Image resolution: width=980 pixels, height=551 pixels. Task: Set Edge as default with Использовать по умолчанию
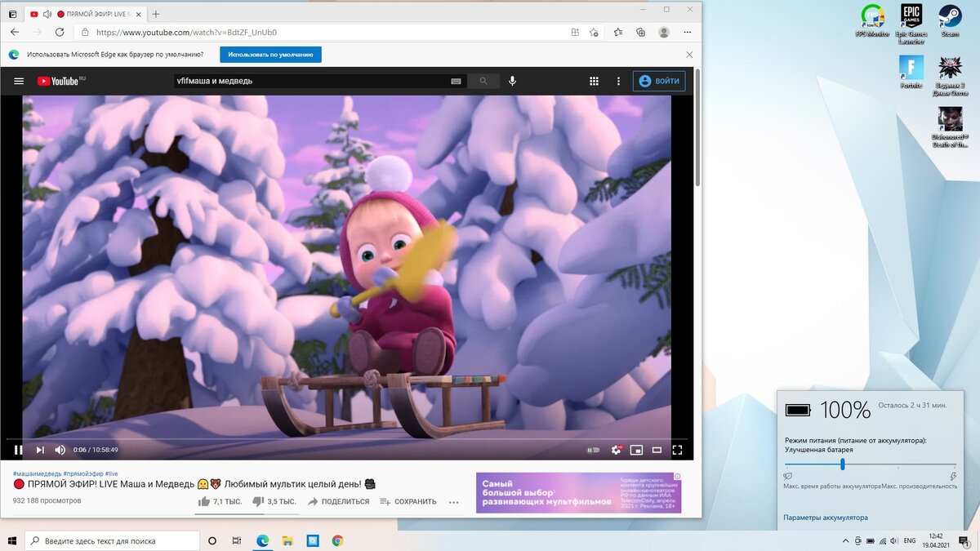coord(270,55)
